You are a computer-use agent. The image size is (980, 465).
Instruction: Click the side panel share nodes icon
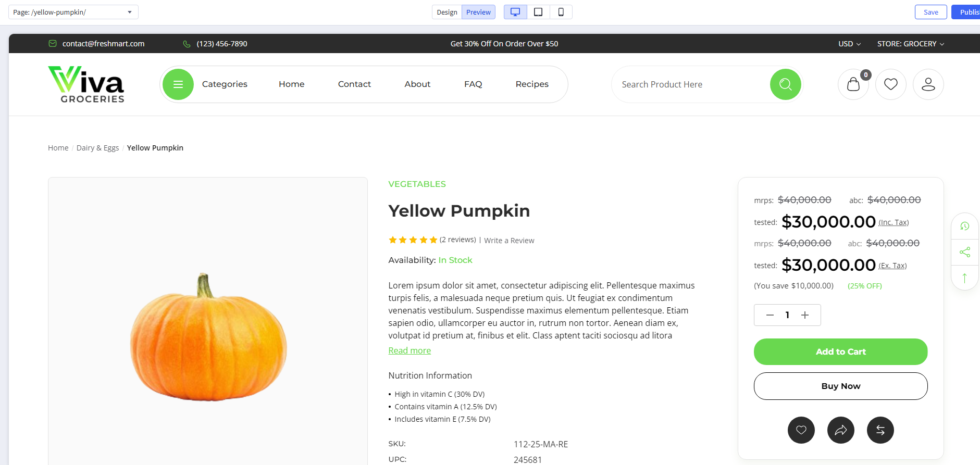[x=965, y=252]
